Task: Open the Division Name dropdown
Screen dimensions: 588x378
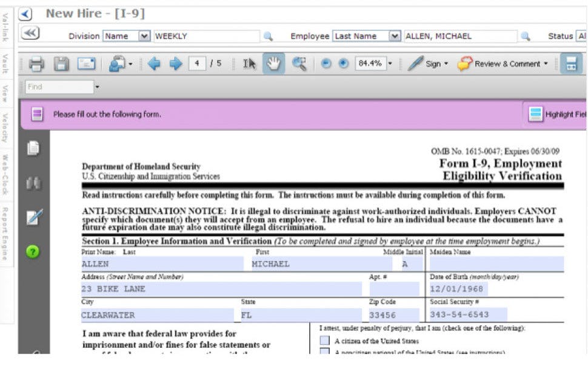Action: pyautogui.click(x=142, y=36)
